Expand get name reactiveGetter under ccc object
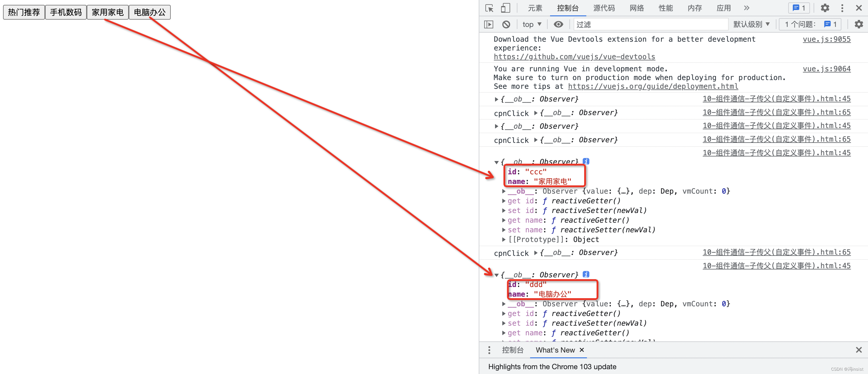 [x=504, y=220]
